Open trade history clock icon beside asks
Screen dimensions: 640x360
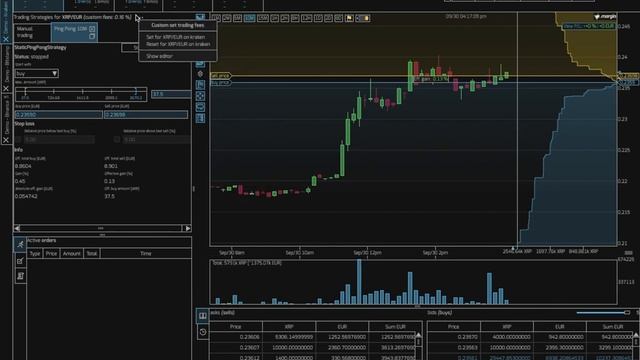tap(202, 332)
